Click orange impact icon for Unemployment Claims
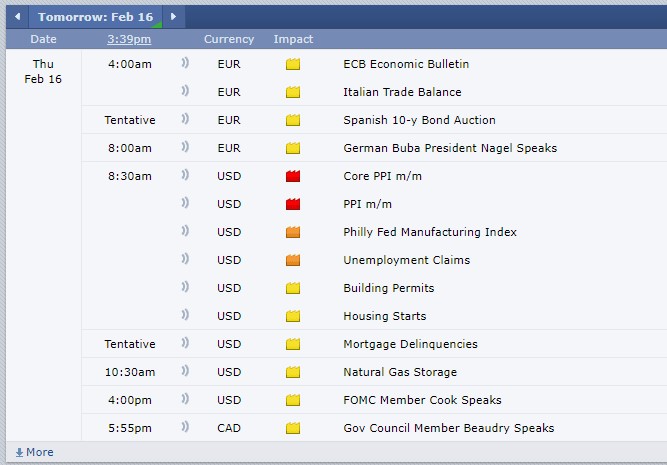This screenshot has height=465, width=667. pyautogui.click(x=293, y=260)
